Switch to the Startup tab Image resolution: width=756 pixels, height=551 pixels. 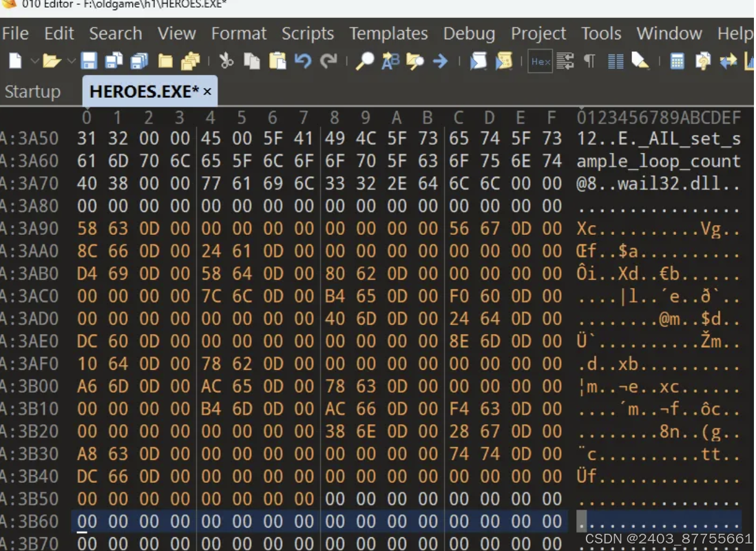[x=33, y=91]
